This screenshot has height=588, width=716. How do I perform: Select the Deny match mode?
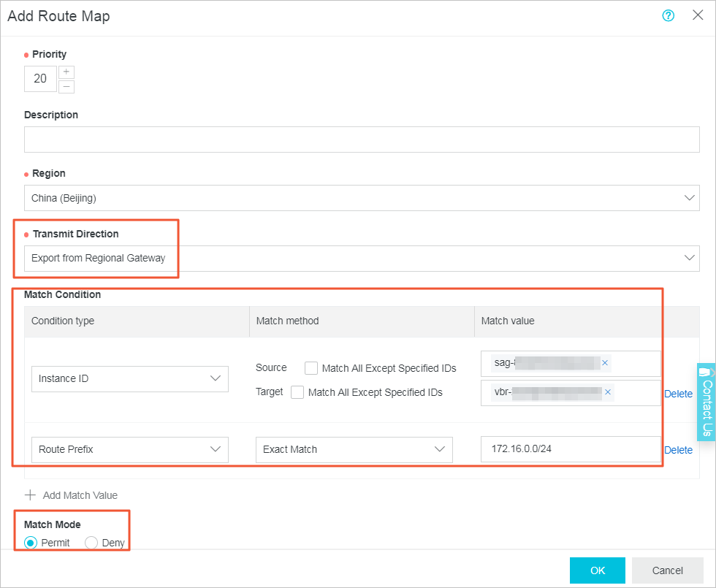click(91, 543)
